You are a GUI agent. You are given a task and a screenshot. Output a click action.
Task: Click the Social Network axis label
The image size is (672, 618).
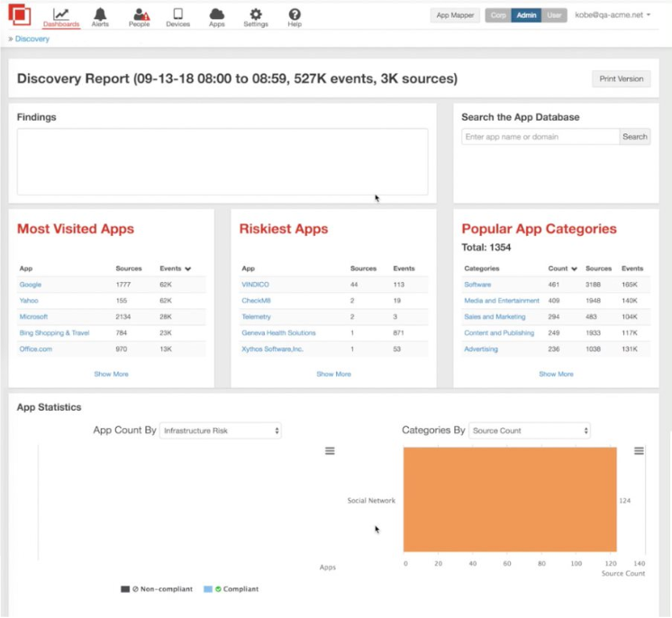coord(371,501)
